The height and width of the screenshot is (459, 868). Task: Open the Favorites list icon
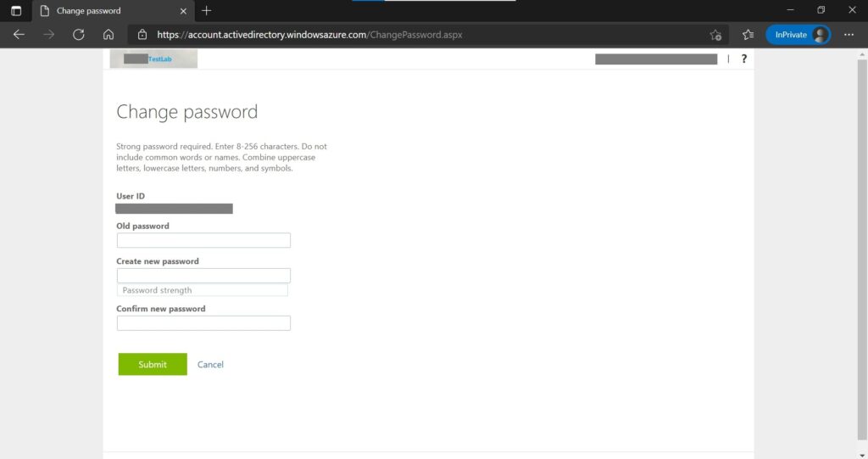pos(748,35)
